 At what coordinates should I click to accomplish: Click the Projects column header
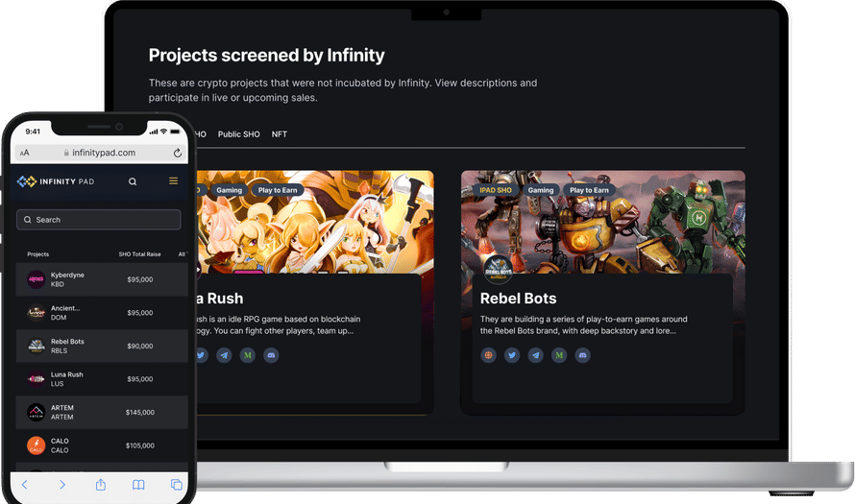(38, 254)
